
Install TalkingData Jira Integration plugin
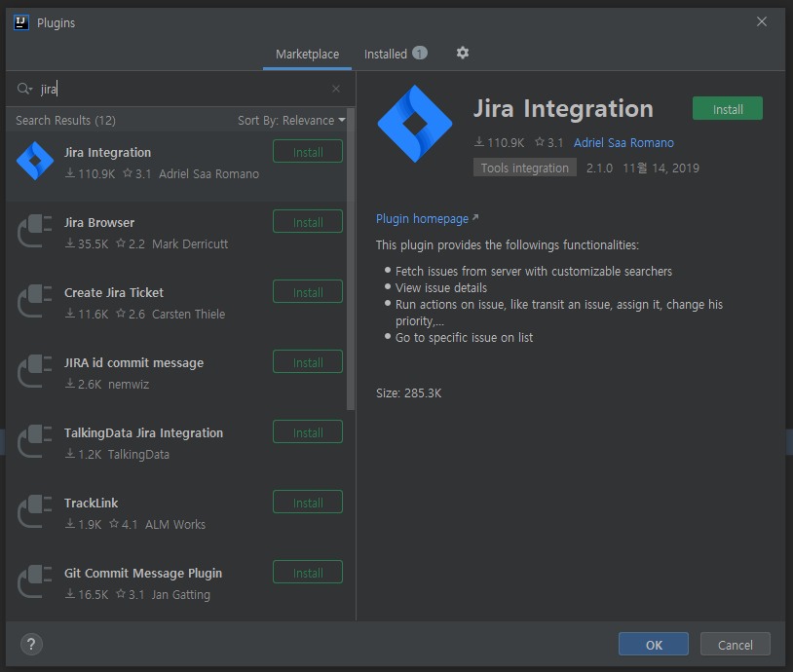pos(308,431)
